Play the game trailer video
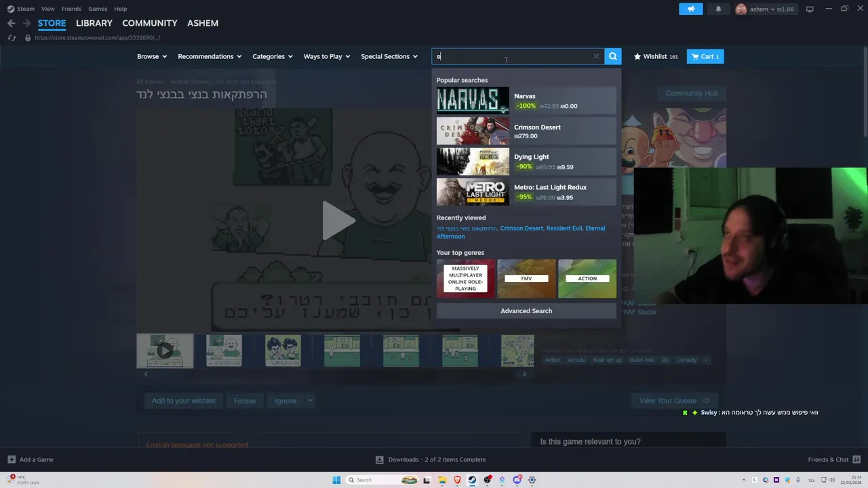Screen dimensions: 868x488 tap(337, 220)
